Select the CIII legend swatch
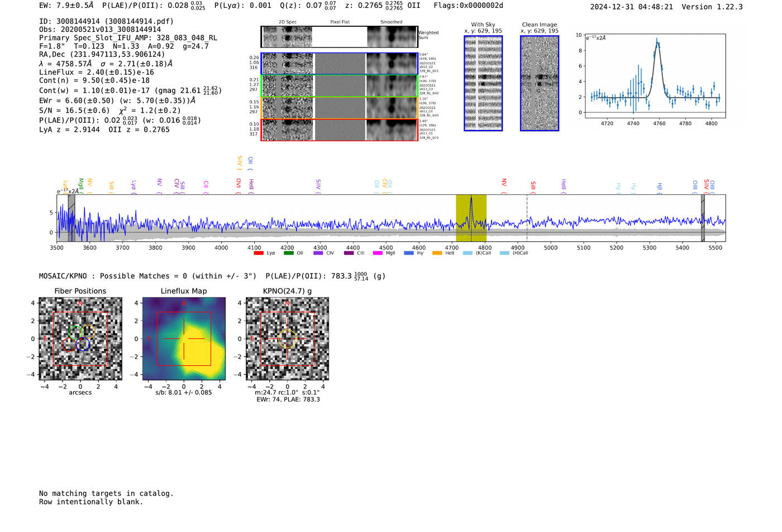 pos(349,253)
